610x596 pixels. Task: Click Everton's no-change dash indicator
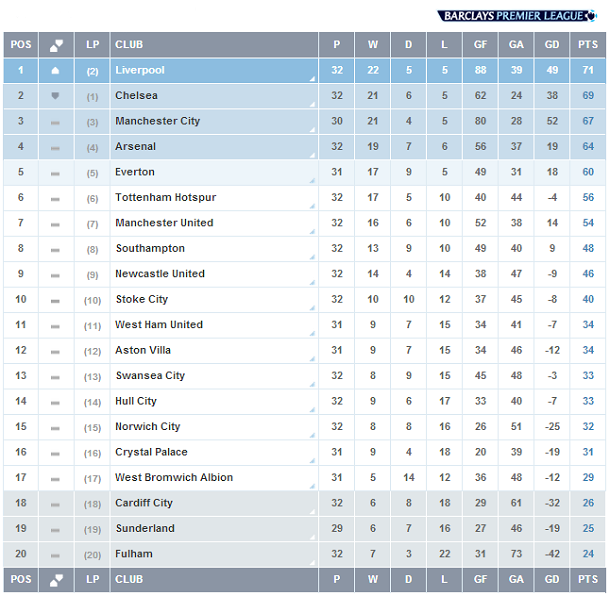pos(55,174)
